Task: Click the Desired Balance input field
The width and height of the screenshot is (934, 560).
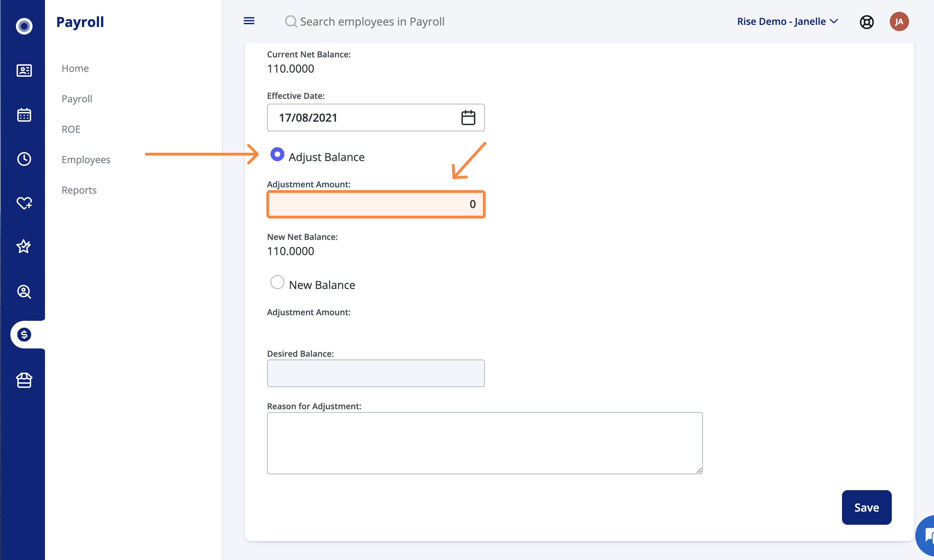Action: 376,373
